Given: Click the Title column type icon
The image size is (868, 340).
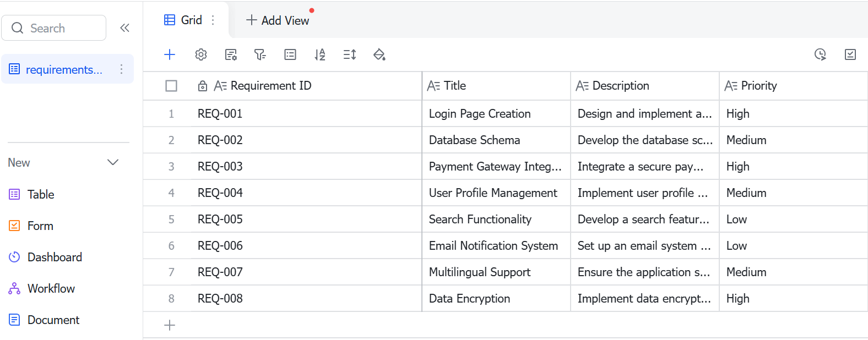Looking at the screenshot, I should [x=433, y=86].
